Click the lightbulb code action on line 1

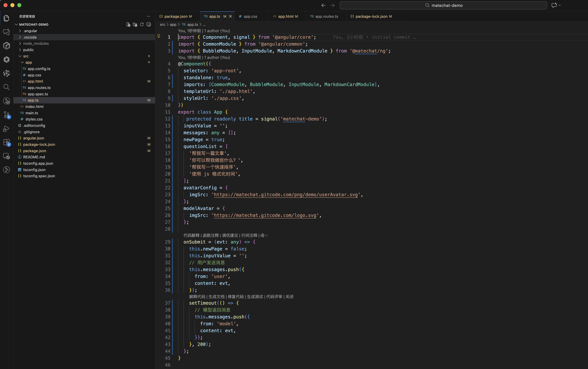point(159,36)
